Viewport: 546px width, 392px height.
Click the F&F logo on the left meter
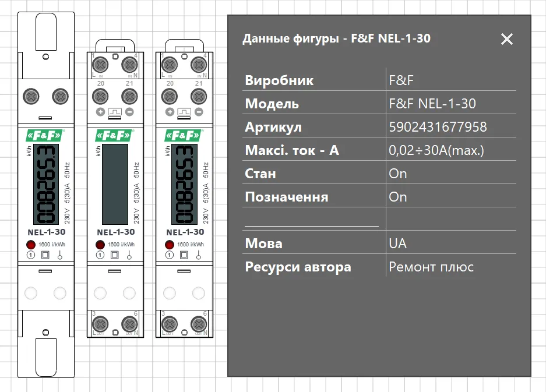point(44,136)
